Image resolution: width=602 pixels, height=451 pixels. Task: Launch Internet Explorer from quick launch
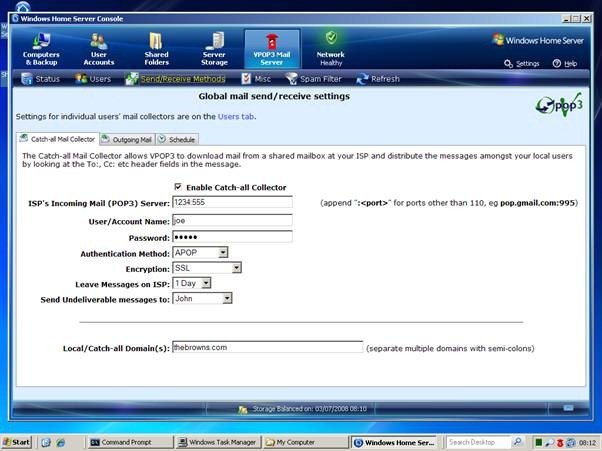point(60,443)
